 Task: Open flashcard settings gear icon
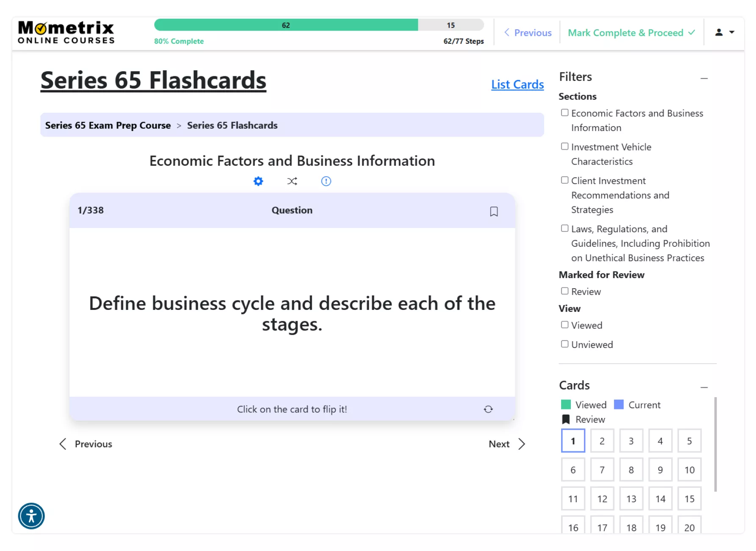(258, 181)
